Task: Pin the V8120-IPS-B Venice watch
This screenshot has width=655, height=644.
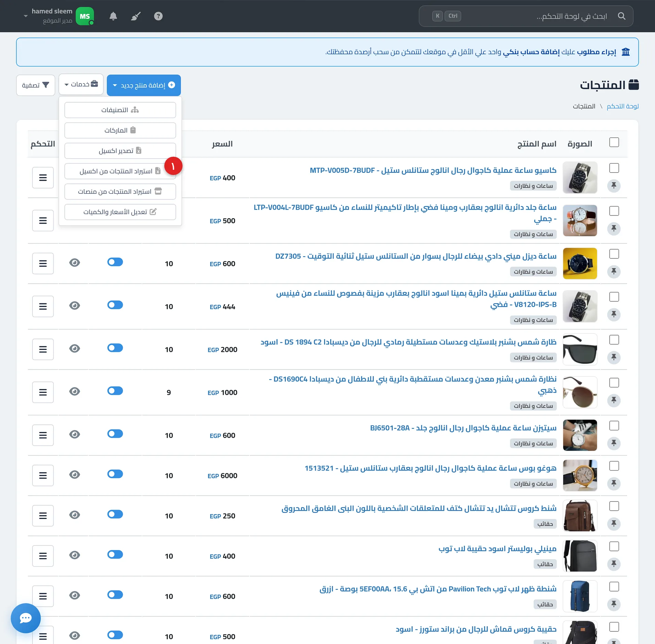Action: (x=614, y=314)
